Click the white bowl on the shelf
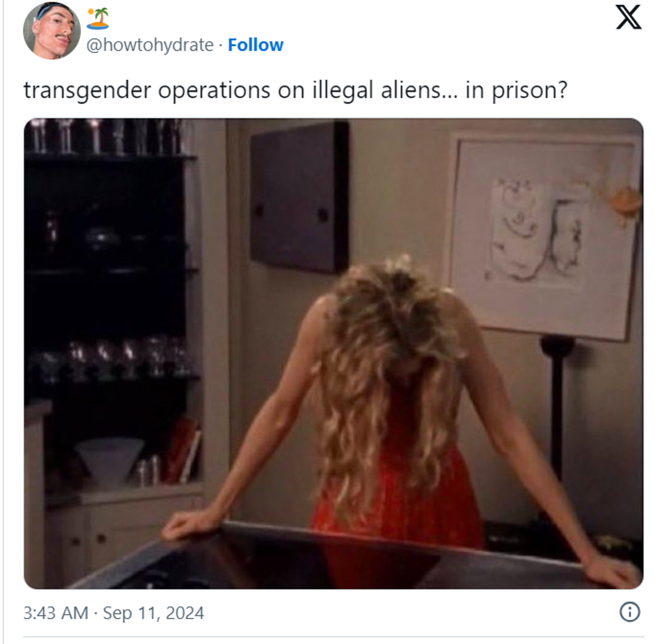The image size is (655, 644). coord(109,459)
